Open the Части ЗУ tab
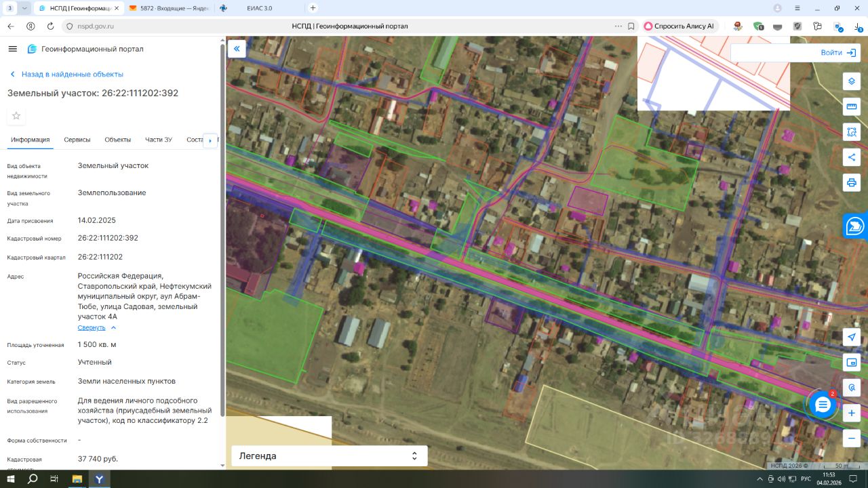 tap(158, 140)
